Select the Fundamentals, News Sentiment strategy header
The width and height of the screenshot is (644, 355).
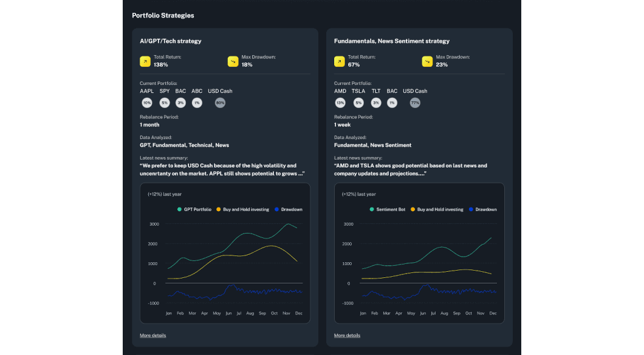click(x=391, y=41)
